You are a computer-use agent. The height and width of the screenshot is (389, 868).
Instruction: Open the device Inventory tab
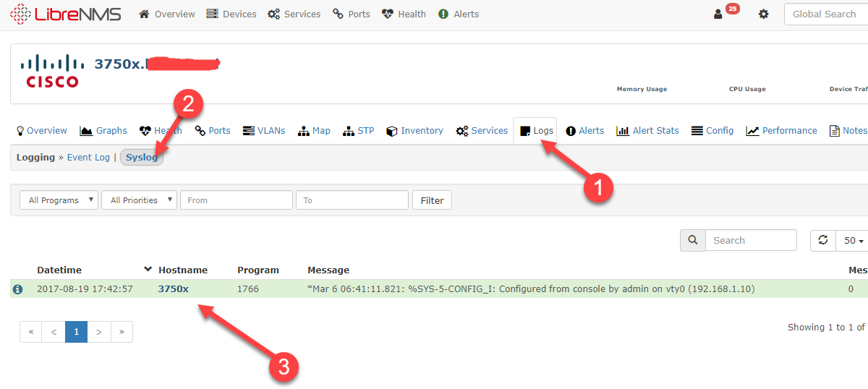tap(414, 131)
